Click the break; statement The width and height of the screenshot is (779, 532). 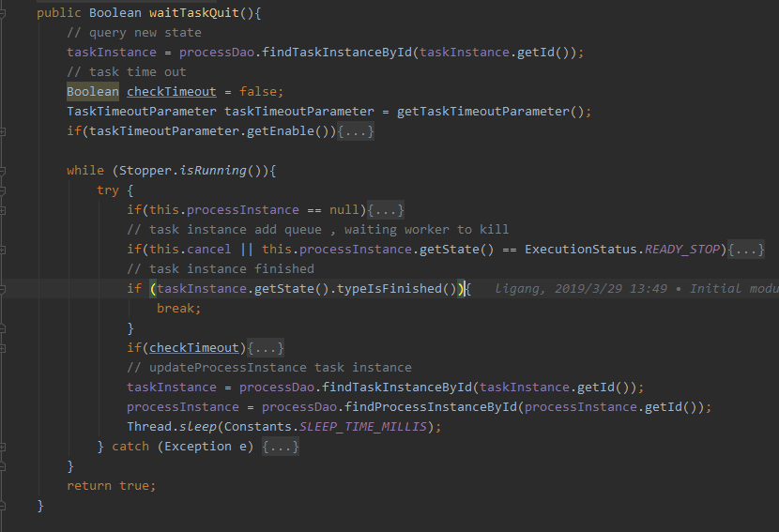coord(179,309)
